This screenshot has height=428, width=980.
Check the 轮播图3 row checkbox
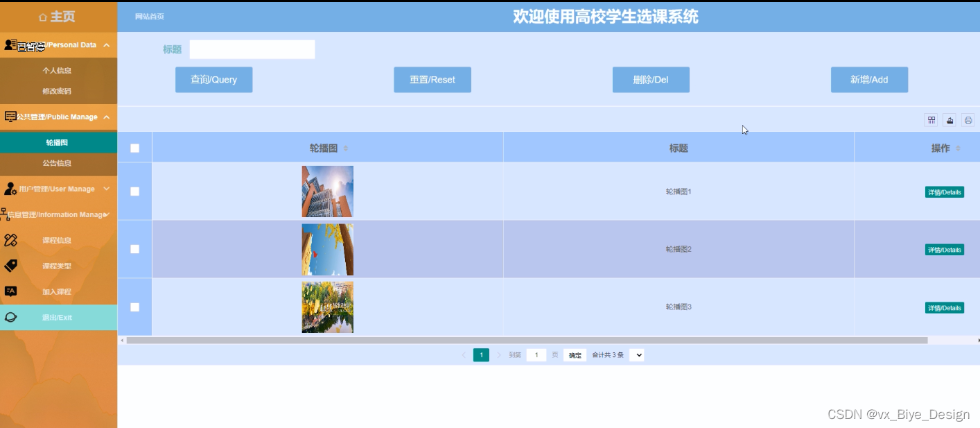coord(134,307)
